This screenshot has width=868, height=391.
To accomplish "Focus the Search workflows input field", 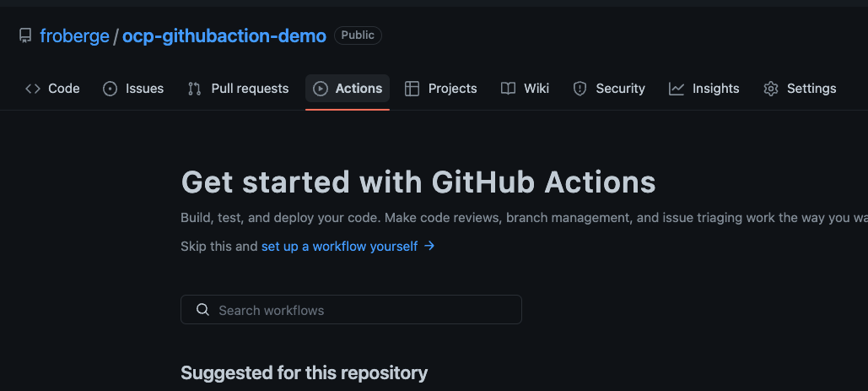I will point(351,310).
